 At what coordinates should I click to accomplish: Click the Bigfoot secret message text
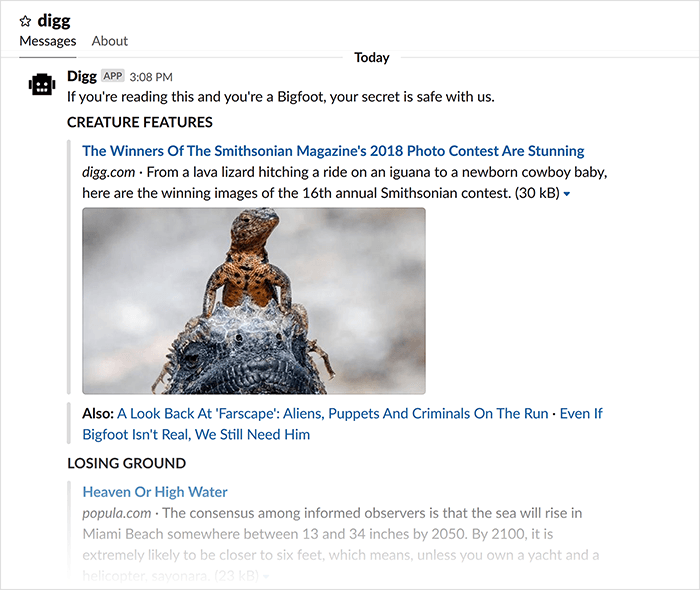click(281, 97)
